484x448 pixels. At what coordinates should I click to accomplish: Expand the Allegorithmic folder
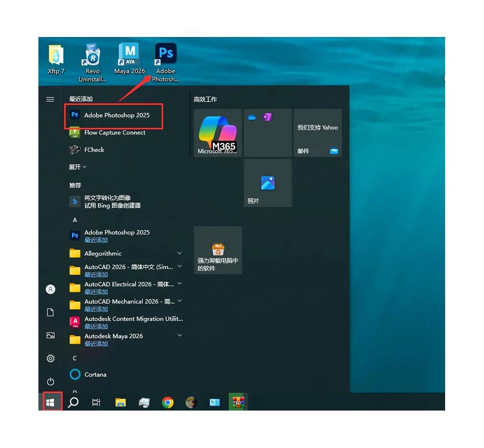[126, 254]
